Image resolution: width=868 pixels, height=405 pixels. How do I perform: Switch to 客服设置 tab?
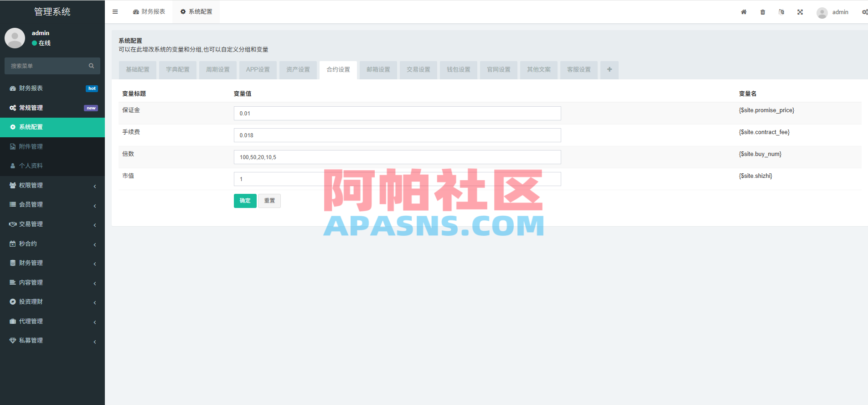click(x=579, y=70)
